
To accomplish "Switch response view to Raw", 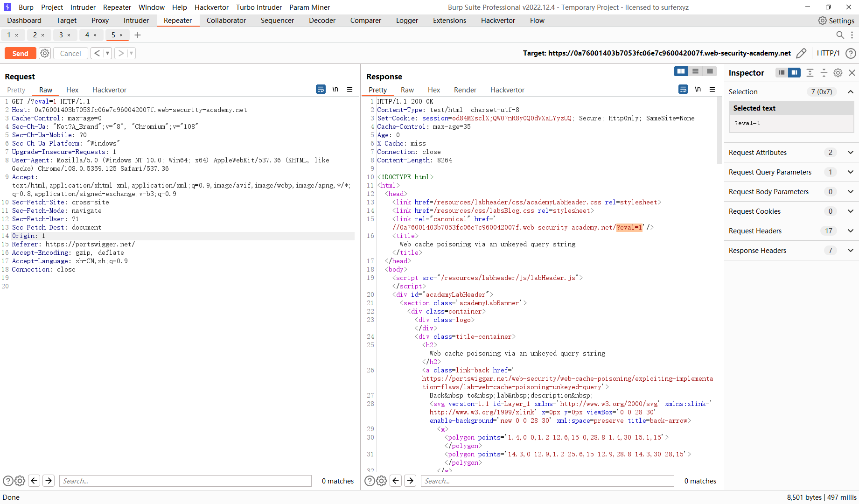I will tap(407, 90).
